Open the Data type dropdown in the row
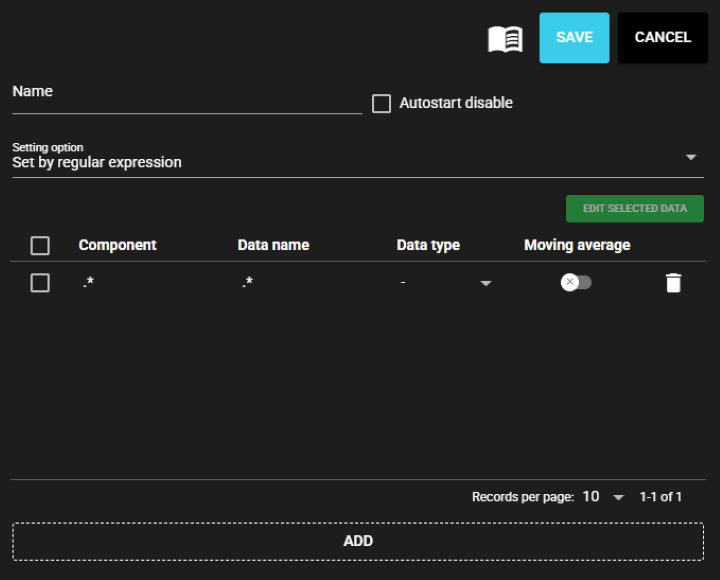The width and height of the screenshot is (720, 580). (x=485, y=284)
